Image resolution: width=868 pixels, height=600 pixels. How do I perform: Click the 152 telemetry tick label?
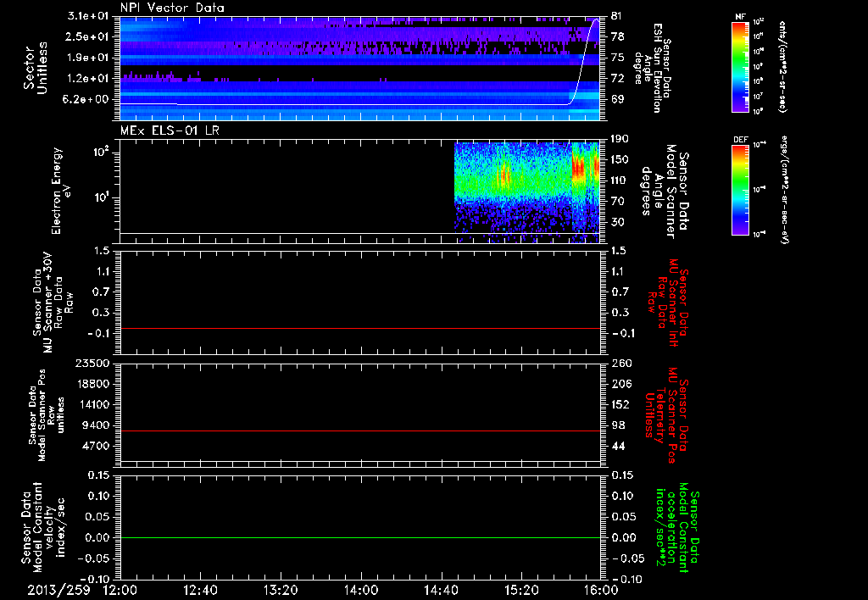click(621, 404)
